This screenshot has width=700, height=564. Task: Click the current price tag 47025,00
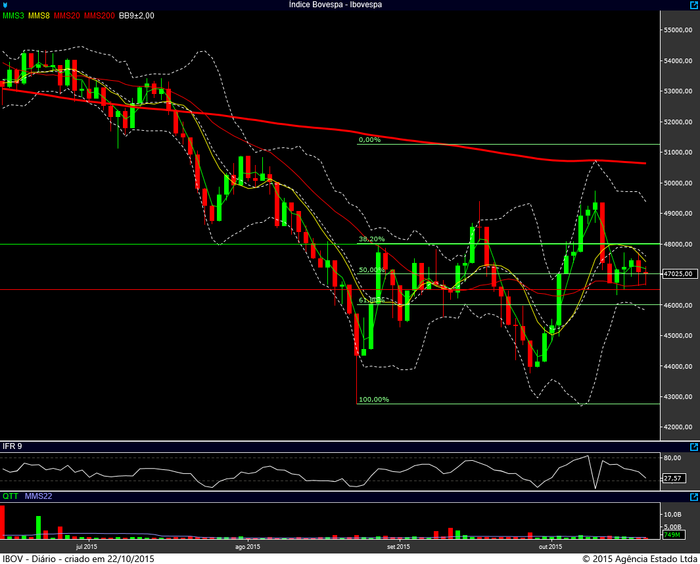tap(679, 273)
